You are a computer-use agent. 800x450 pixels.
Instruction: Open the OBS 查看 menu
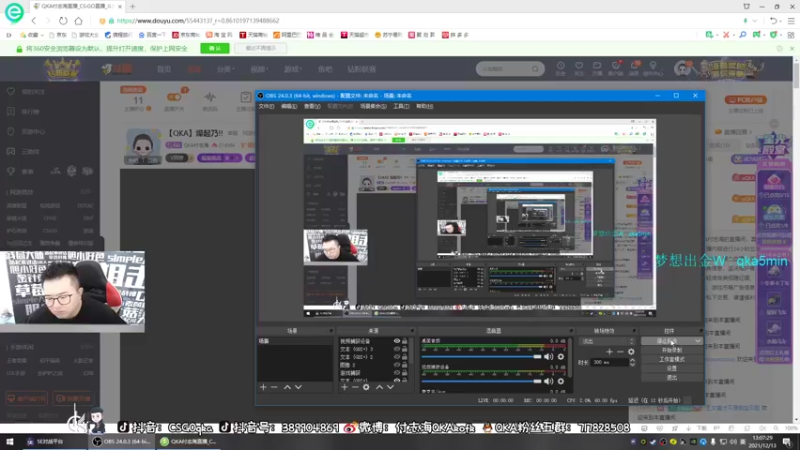(312, 106)
